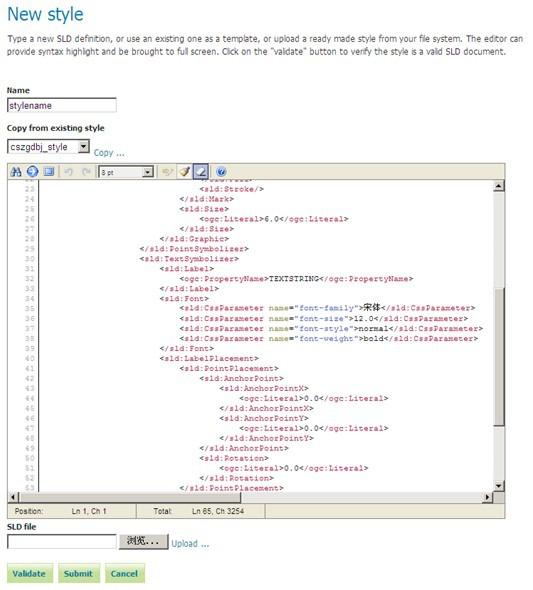Viewport: 533px width, 590px height.
Task: Focus the stylename Name input field
Action: pyautogui.click(x=62, y=105)
